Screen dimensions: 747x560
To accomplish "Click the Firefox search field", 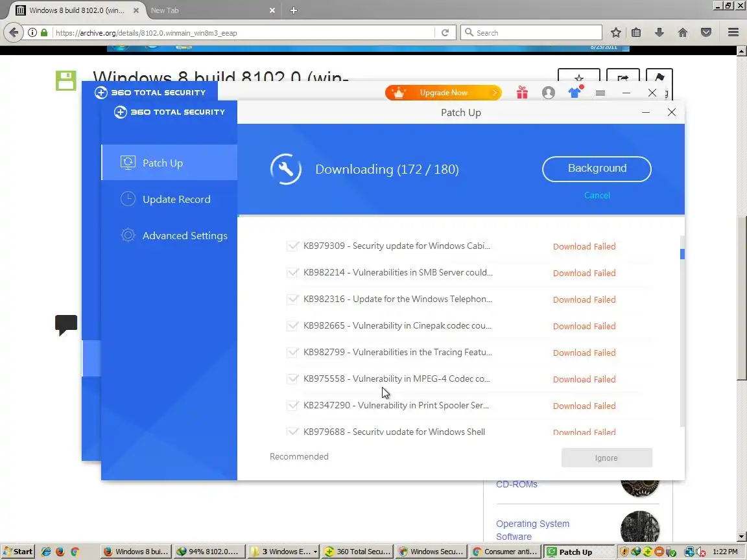I will pos(531,32).
